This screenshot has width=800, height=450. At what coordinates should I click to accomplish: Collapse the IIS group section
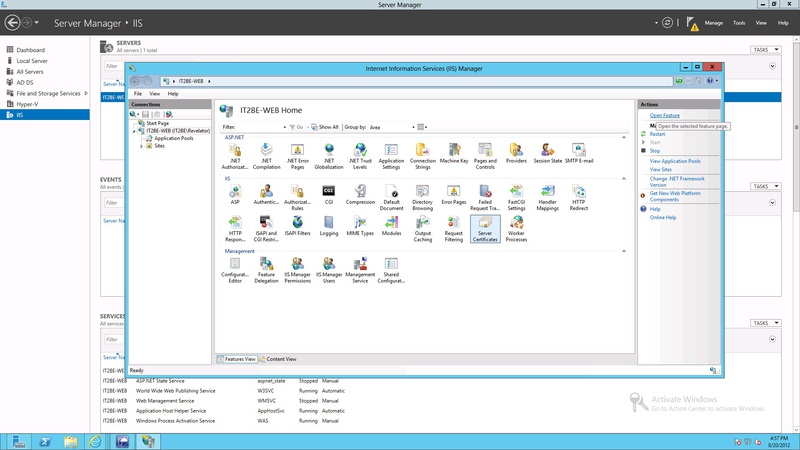[x=623, y=179]
